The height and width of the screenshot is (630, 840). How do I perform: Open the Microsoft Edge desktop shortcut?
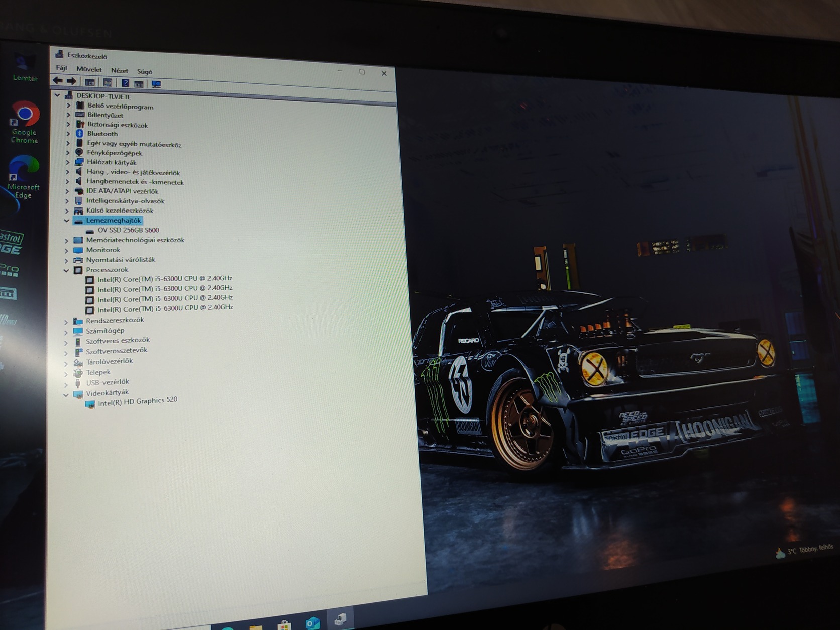[23, 177]
